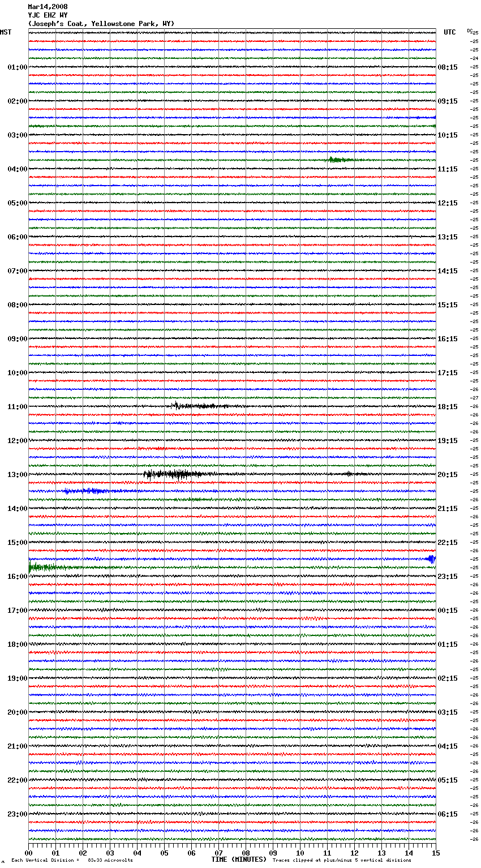Click the 12:15 UTC time label
Image resolution: width=481 pixels, height=868 pixels.
(x=448, y=203)
